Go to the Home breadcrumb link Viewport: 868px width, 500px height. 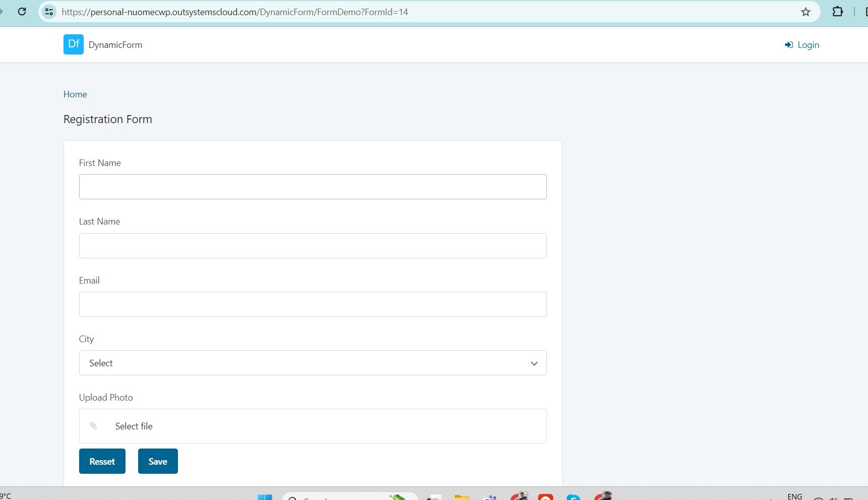click(75, 94)
